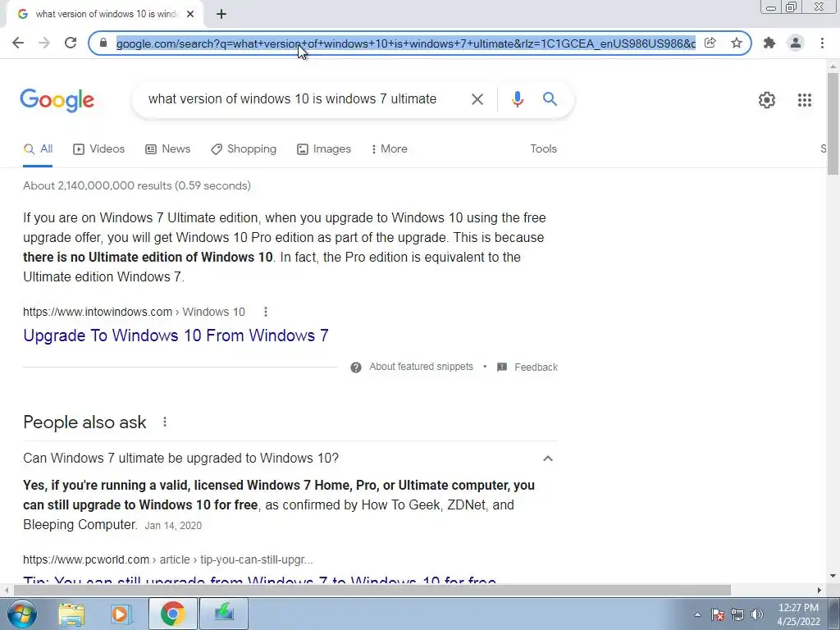840x630 pixels.
Task: Switch to the Chrome taskbar button
Action: tap(172, 614)
